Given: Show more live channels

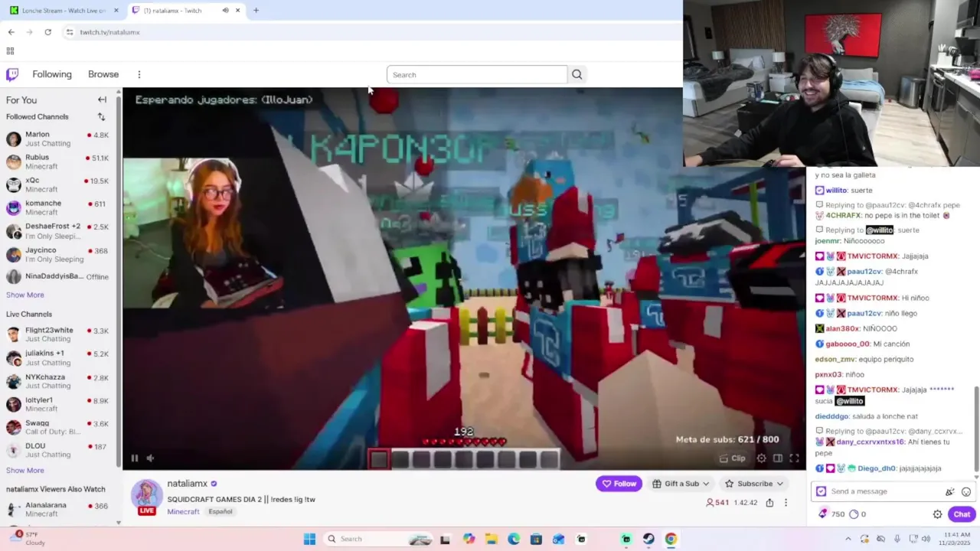Looking at the screenshot, I should click(25, 470).
